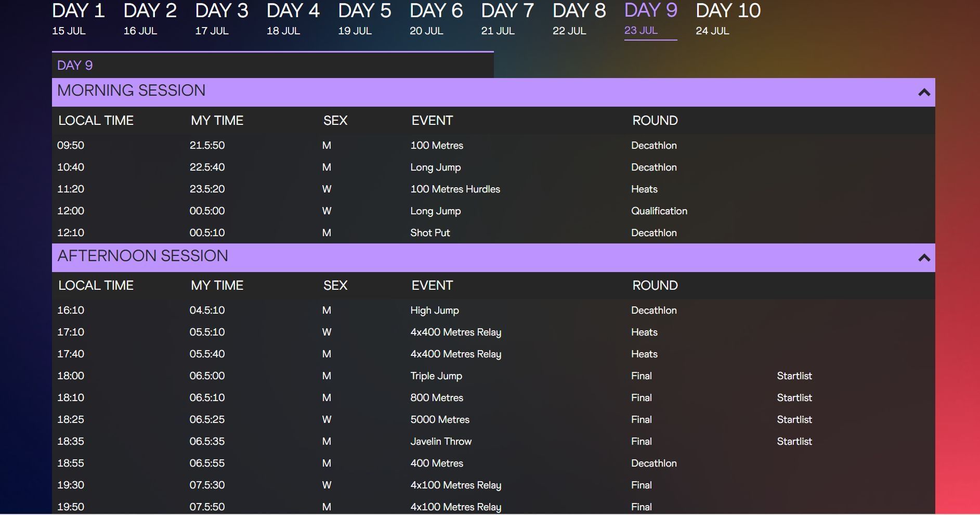The image size is (980, 515).
Task: Go to Day 4 schedule
Action: pos(293,19)
